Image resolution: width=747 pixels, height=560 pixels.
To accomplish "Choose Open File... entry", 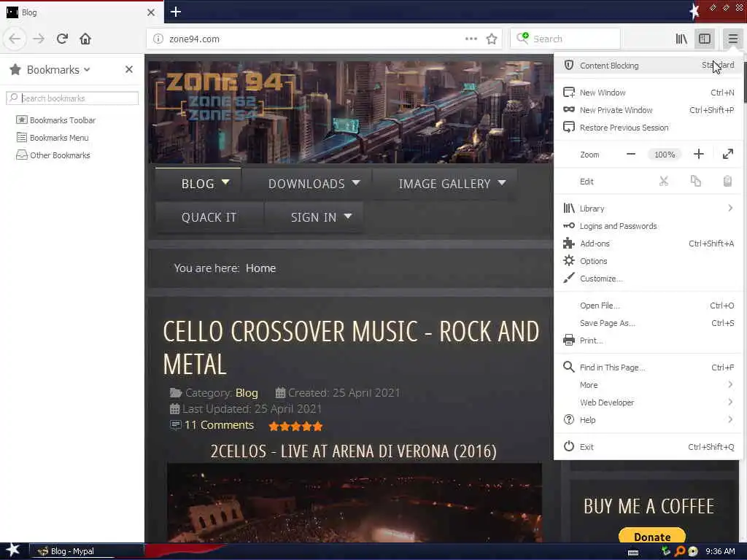I will [648, 306].
